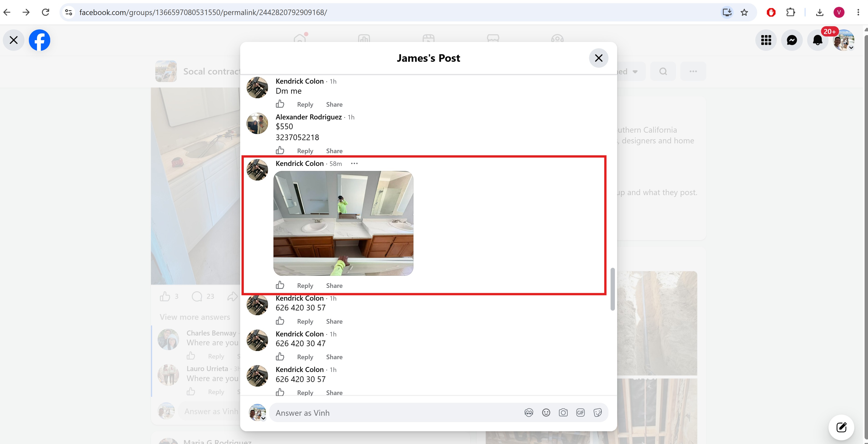Share Kendrick Colon's photo comment
The height and width of the screenshot is (444, 868).
pos(334,286)
